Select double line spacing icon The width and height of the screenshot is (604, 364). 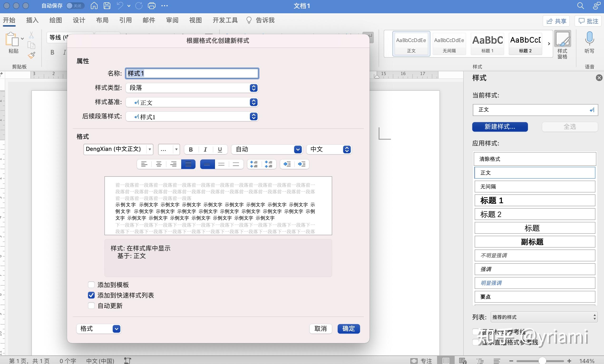235,164
